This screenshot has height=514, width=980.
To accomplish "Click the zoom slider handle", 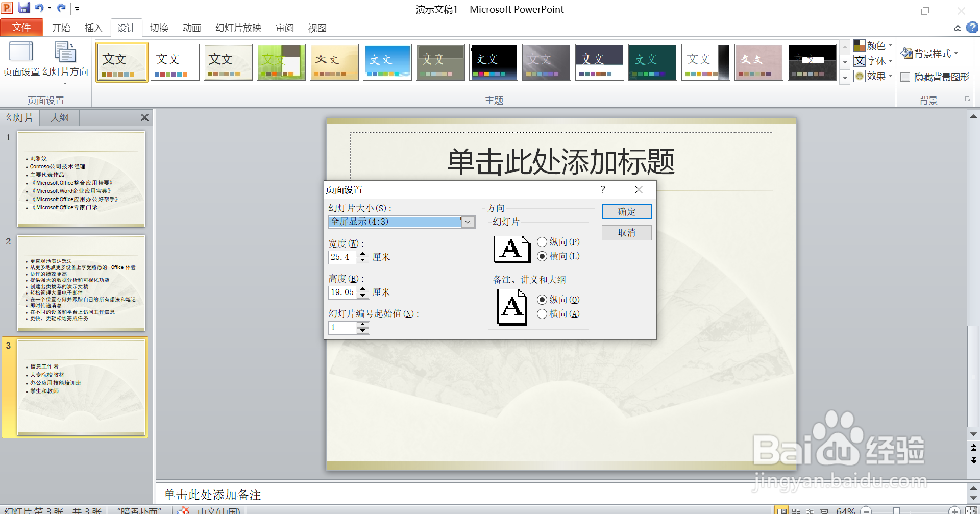I will pos(896,510).
